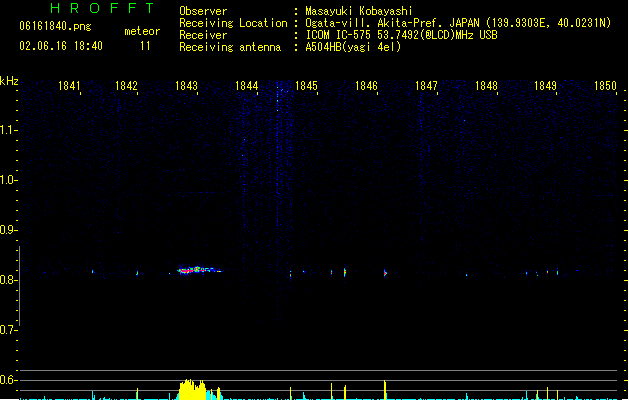Viewport: 629px width, 400px height.
Task: Select the file name 06161840.png
Action: (x=55, y=26)
